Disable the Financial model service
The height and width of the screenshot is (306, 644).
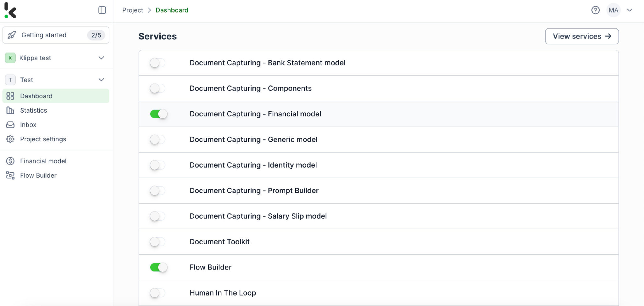click(x=158, y=114)
